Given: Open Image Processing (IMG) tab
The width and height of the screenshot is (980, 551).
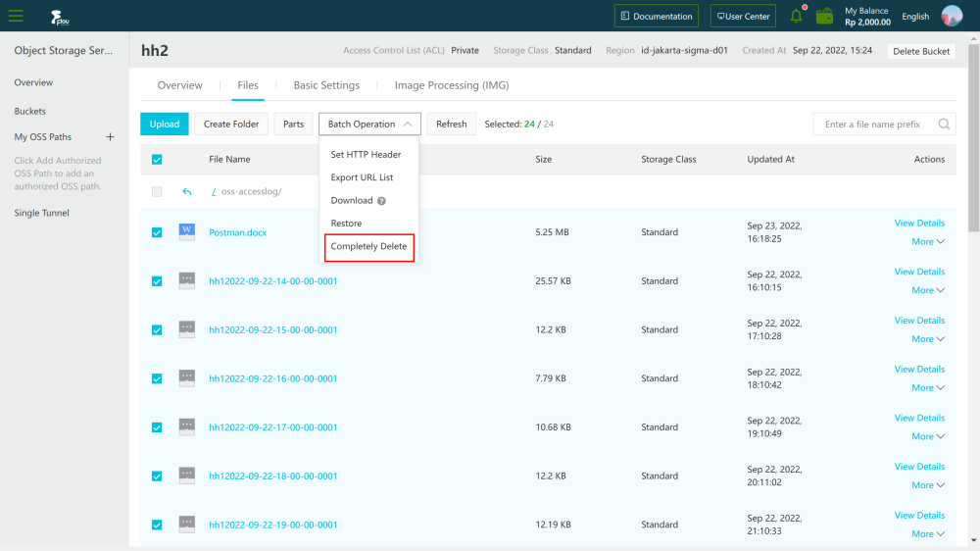Looking at the screenshot, I should [451, 85].
